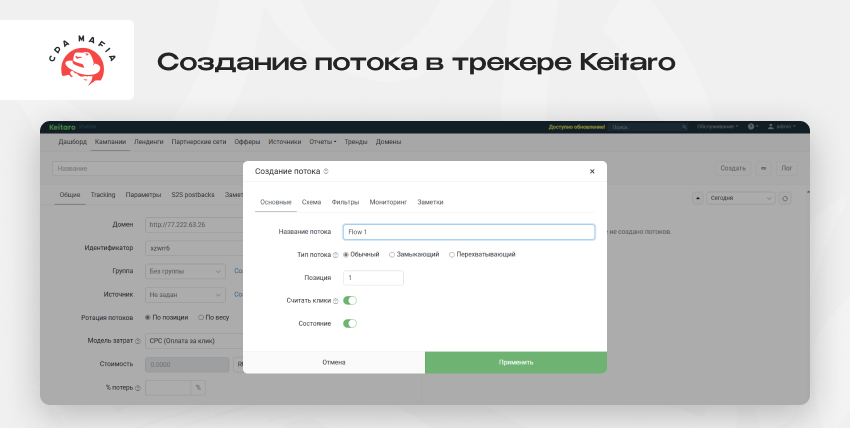The image size is (850, 428).
Task: Open the admin account dropdown
Action: click(782, 126)
